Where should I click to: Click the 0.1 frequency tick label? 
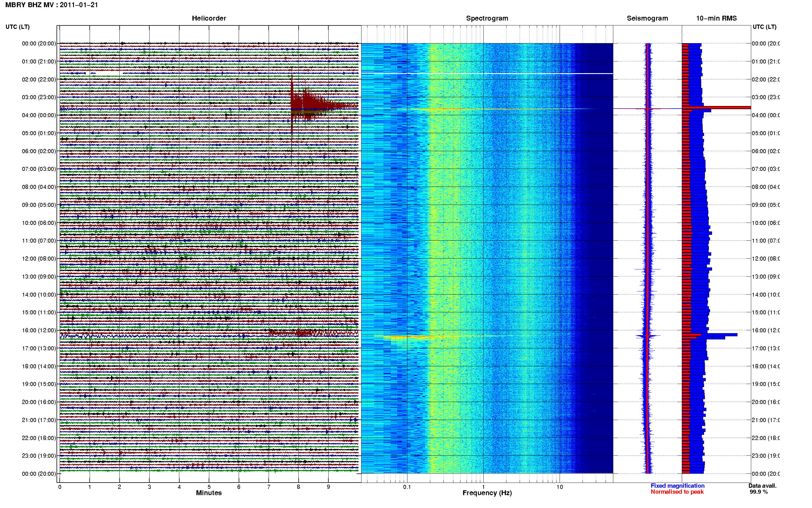point(407,487)
